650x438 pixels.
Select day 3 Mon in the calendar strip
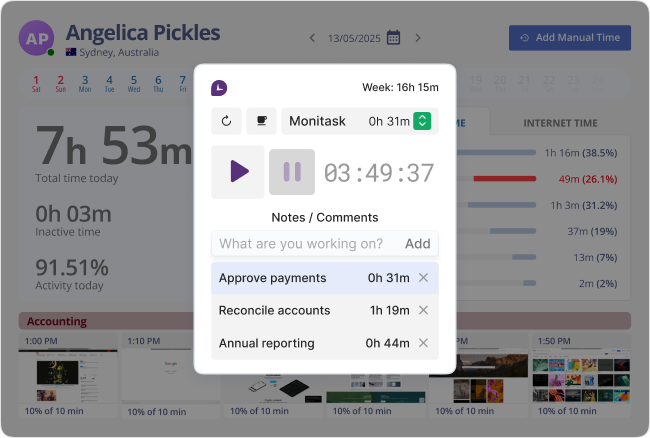click(x=85, y=84)
